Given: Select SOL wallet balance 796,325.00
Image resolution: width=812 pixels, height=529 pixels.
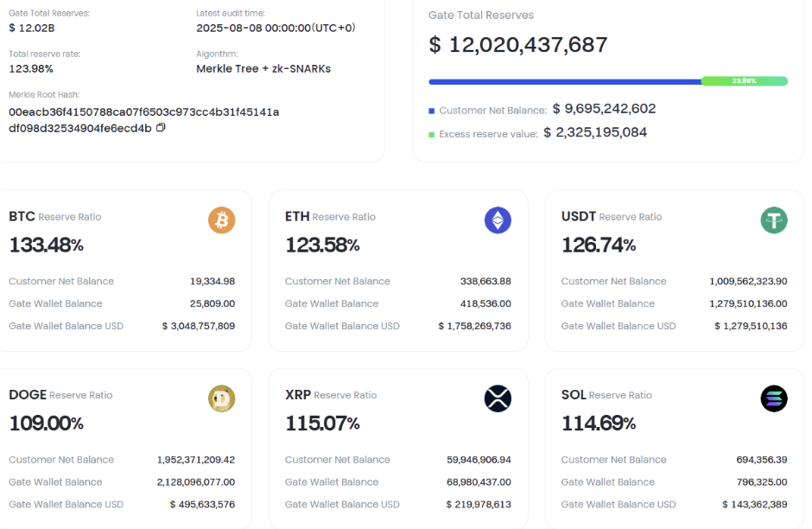Looking at the screenshot, I should coord(762,481).
